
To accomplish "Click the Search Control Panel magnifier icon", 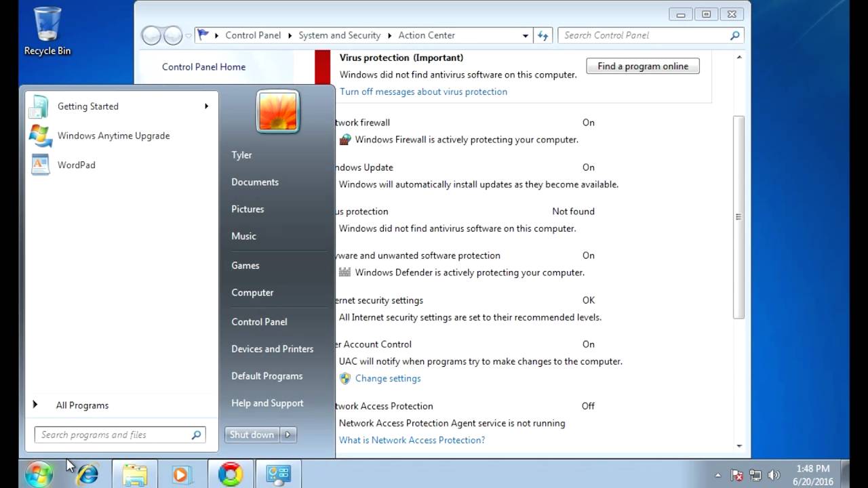I will [734, 35].
